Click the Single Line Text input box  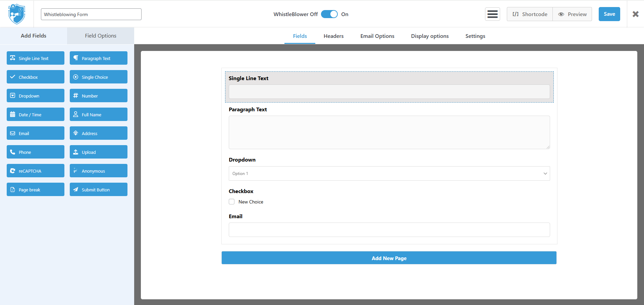pyautogui.click(x=389, y=92)
